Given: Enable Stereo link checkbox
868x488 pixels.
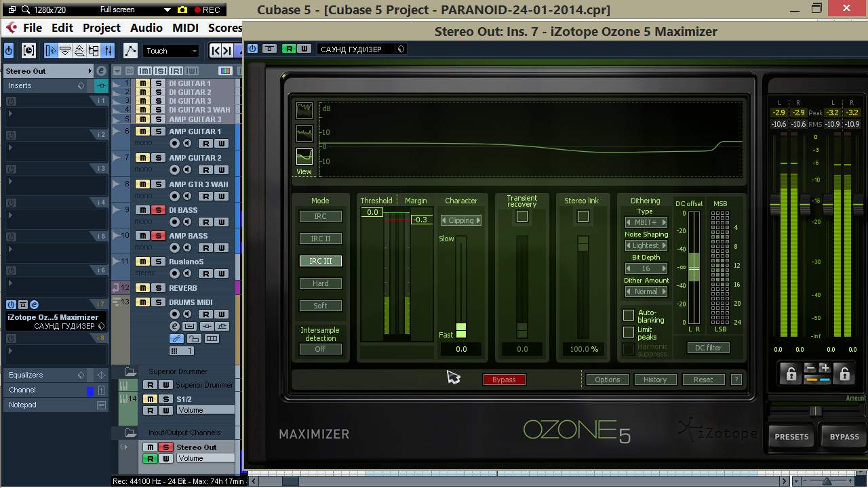Looking at the screenshot, I should click(583, 216).
